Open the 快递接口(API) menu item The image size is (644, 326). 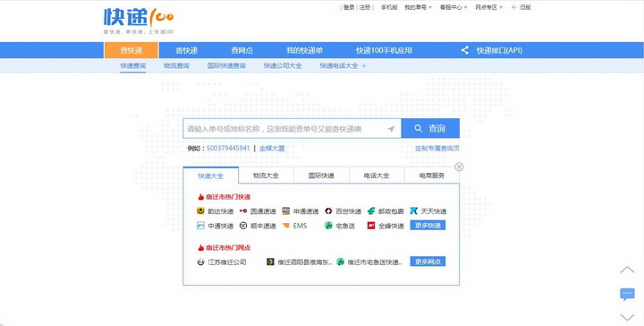[499, 50]
